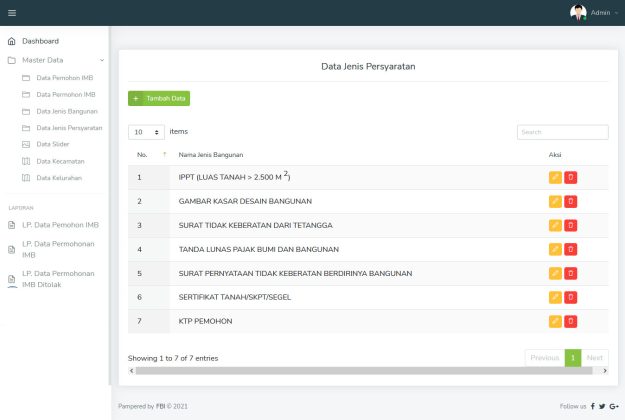Open the items per page dropdown

click(146, 132)
